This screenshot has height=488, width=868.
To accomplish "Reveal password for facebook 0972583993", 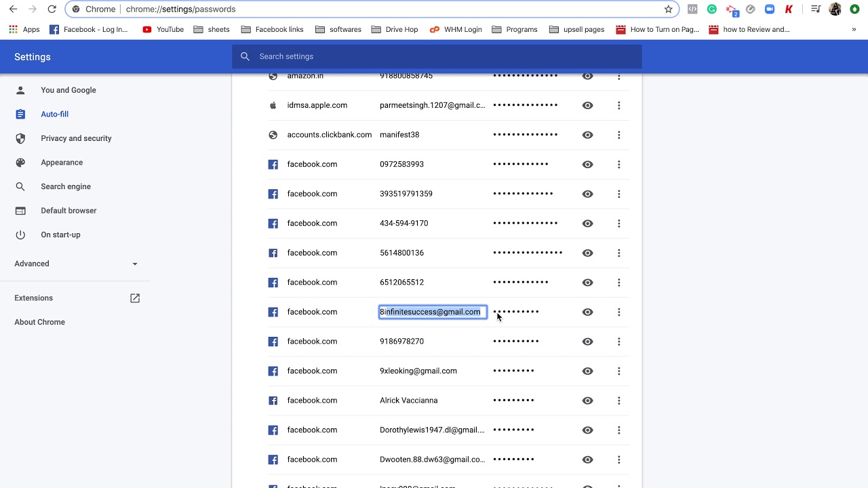I will (588, 165).
